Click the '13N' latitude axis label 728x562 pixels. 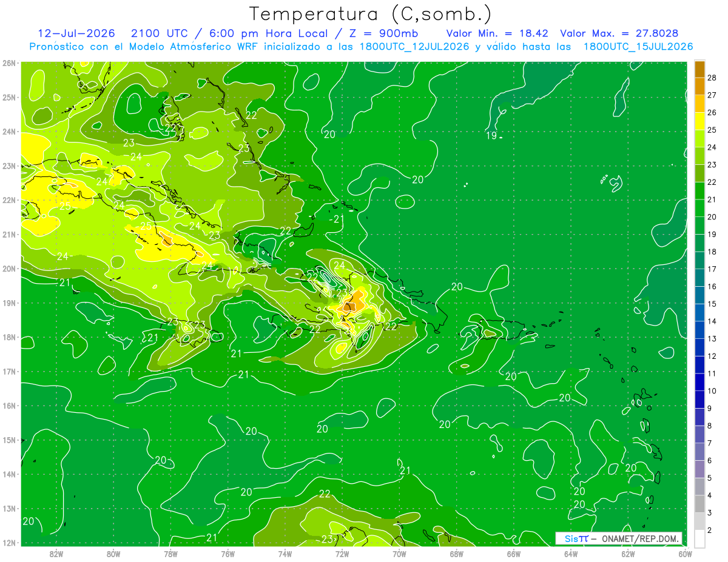(8, 508)
